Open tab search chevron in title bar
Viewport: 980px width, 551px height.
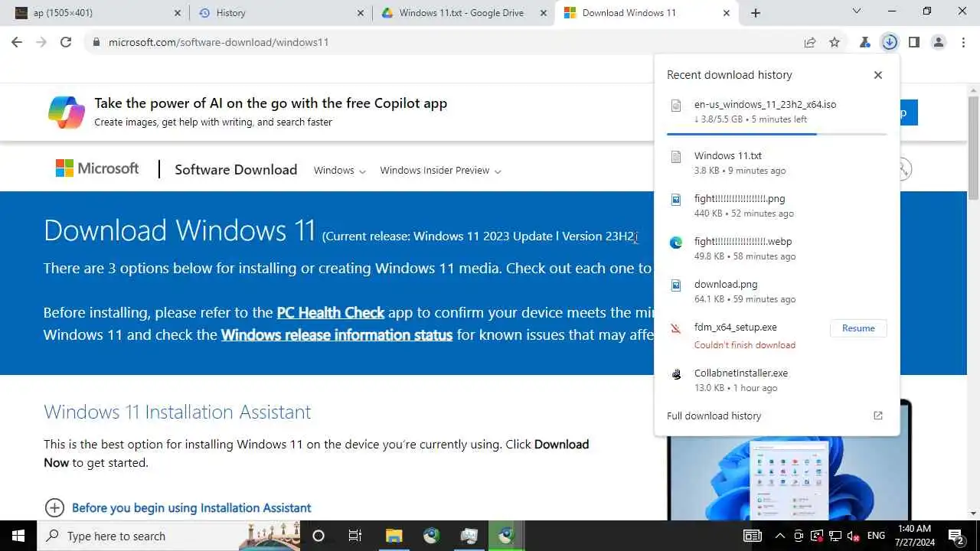(x=857, y=11)
